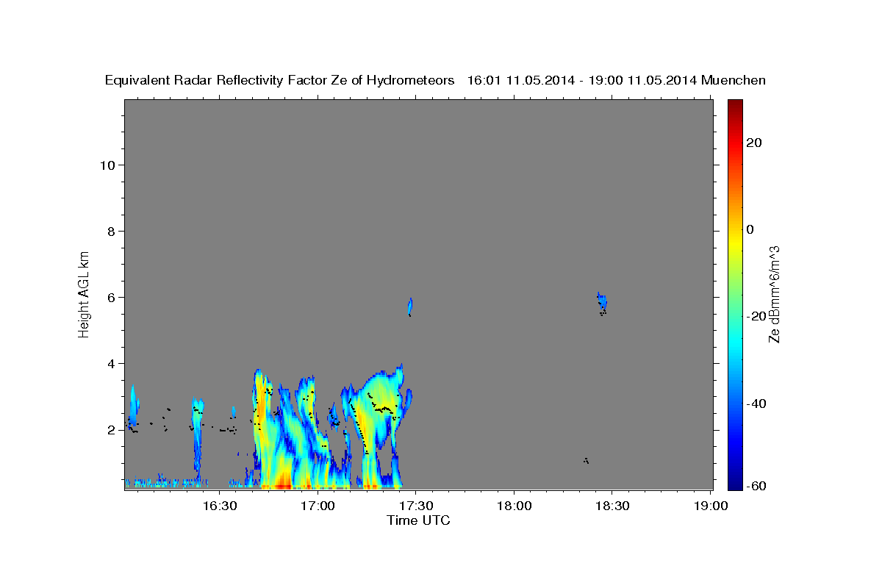
Task: Click the date range '16:01 11.05.2014 - 19:00 11.05.2014'
Action: [582, 80]
